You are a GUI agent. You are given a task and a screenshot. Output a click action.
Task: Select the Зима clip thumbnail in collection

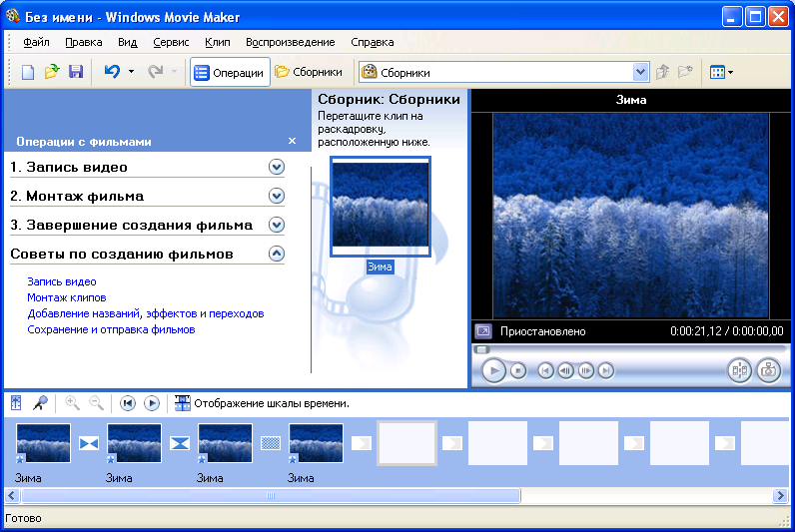(381, 207)
